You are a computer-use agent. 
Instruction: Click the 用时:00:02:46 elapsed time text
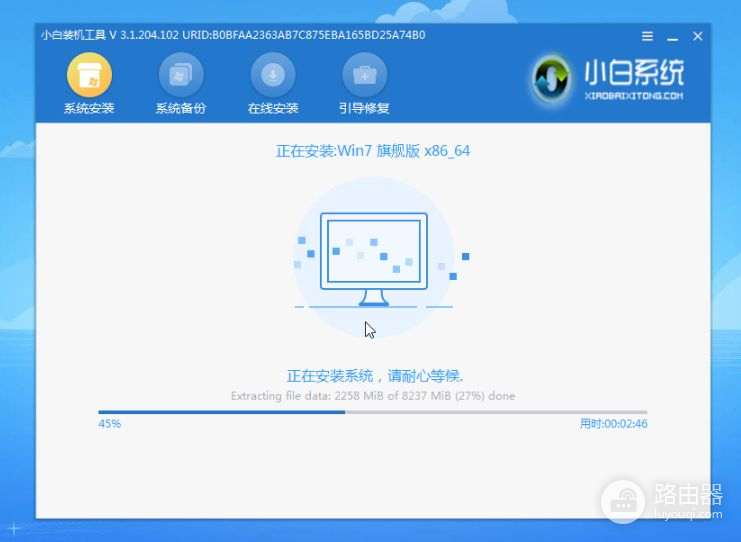point(614,424)
